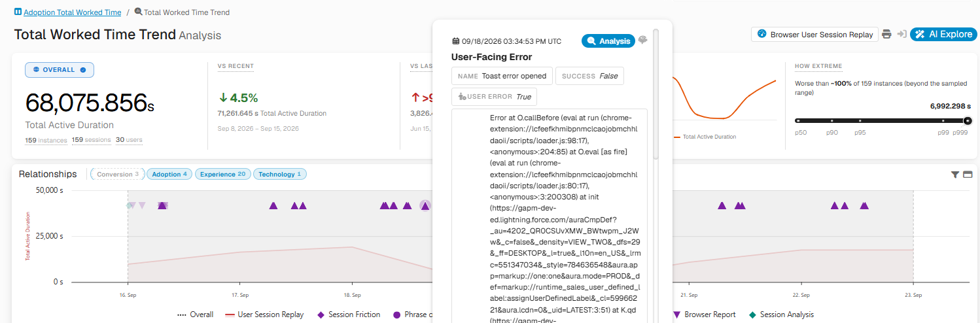The width and height of the screenshot is (980, 323).
Task: Open the relationships filter funnel icon
Action: click(x=955, y=175)
